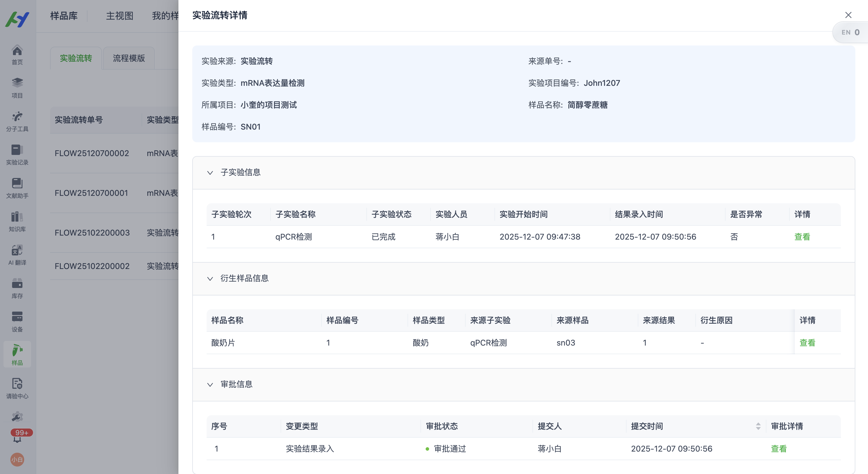
Task: Click the settings gear icon in sidebar
Action: tap(17, 417)
